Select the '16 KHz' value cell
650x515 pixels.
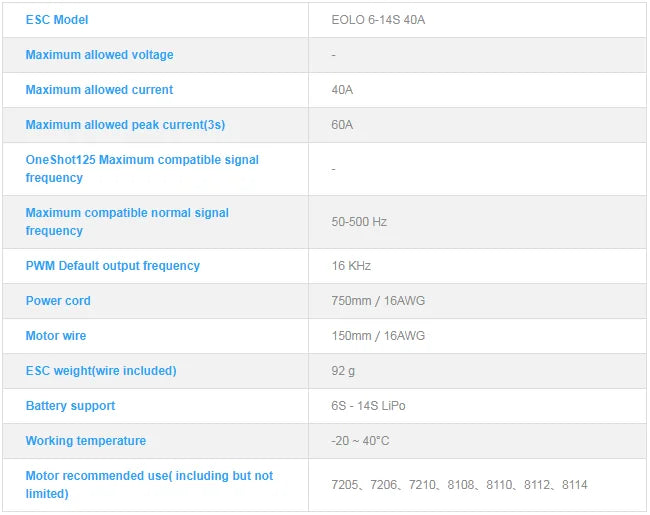(351, 266)
